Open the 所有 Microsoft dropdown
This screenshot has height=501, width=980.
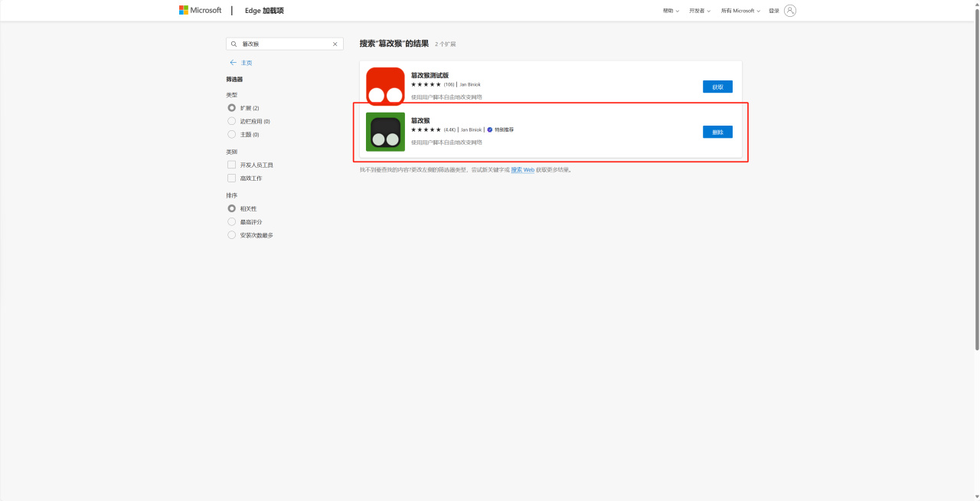(739, 10)
